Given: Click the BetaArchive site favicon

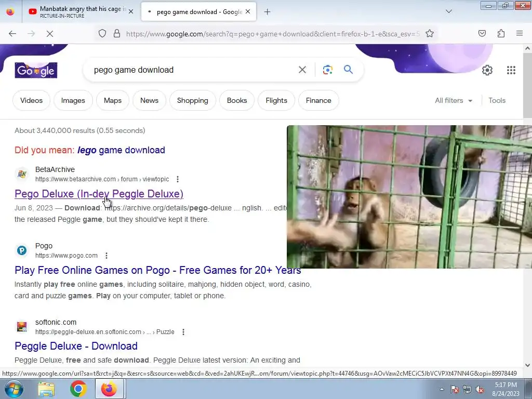Looking at the screenshot, I should click(x=22, y=174).
